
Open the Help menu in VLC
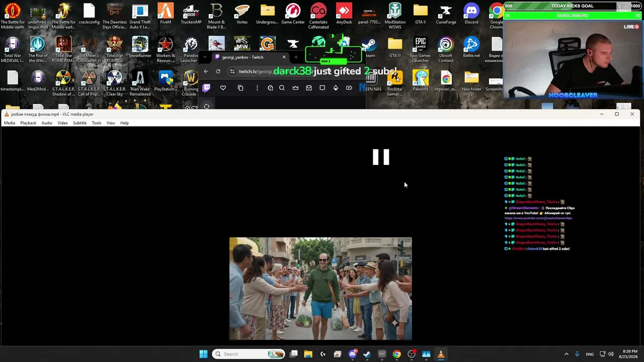pos(124,123)
